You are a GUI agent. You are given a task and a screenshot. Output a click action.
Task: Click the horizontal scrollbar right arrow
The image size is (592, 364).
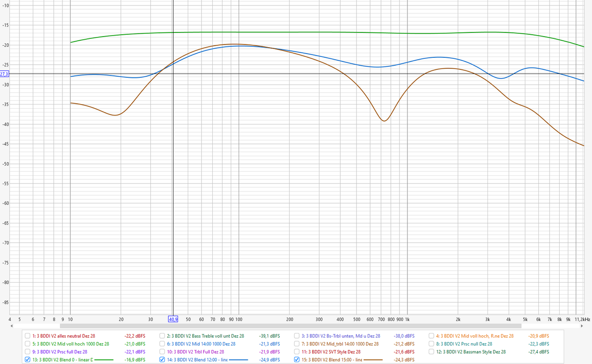[581, 326]
